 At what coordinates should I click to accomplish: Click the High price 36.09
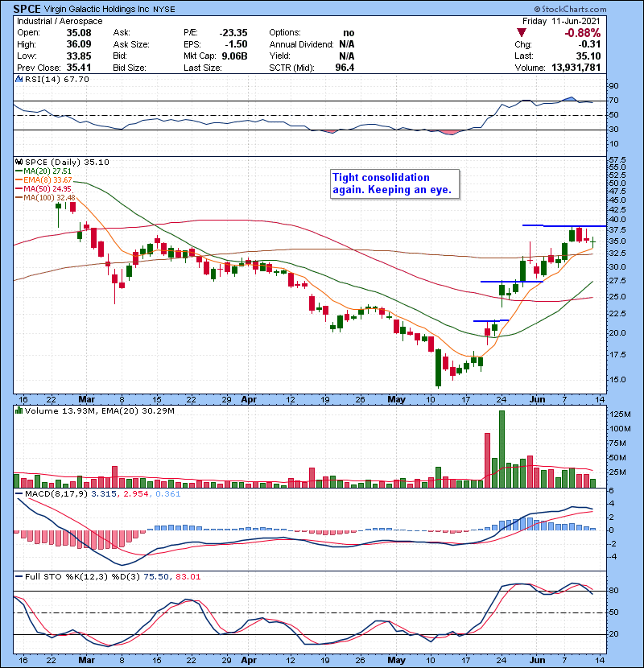coord(79,44)
